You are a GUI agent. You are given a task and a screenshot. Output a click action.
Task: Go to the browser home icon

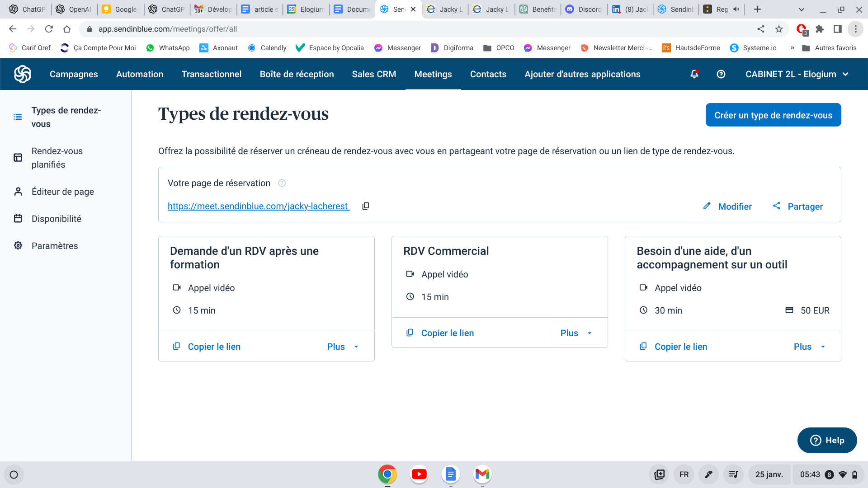(x=67, y=29)
